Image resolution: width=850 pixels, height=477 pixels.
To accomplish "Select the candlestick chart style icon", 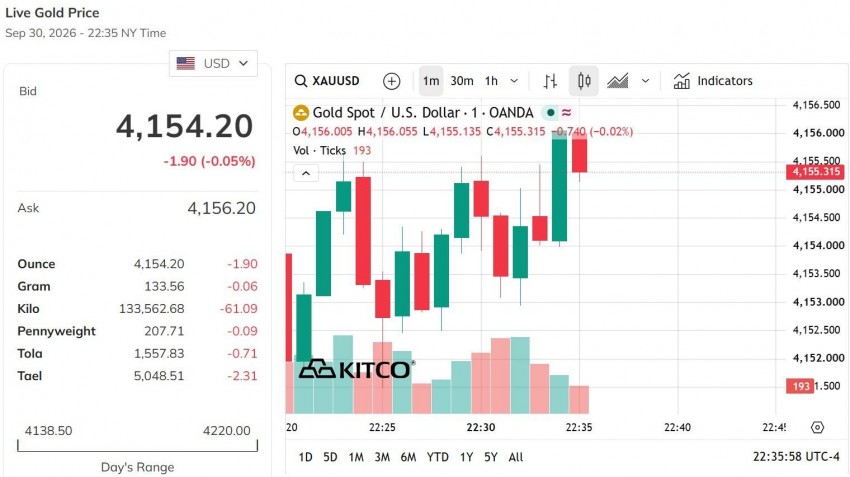I will 584,81.
